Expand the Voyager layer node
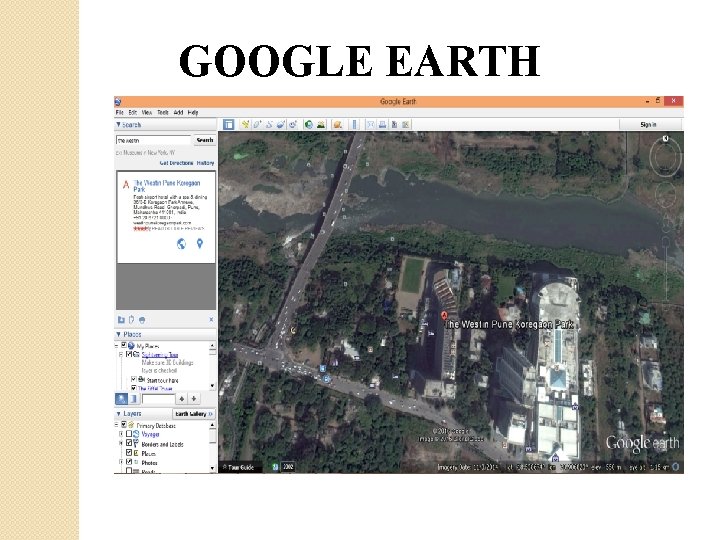 (121, 434)
